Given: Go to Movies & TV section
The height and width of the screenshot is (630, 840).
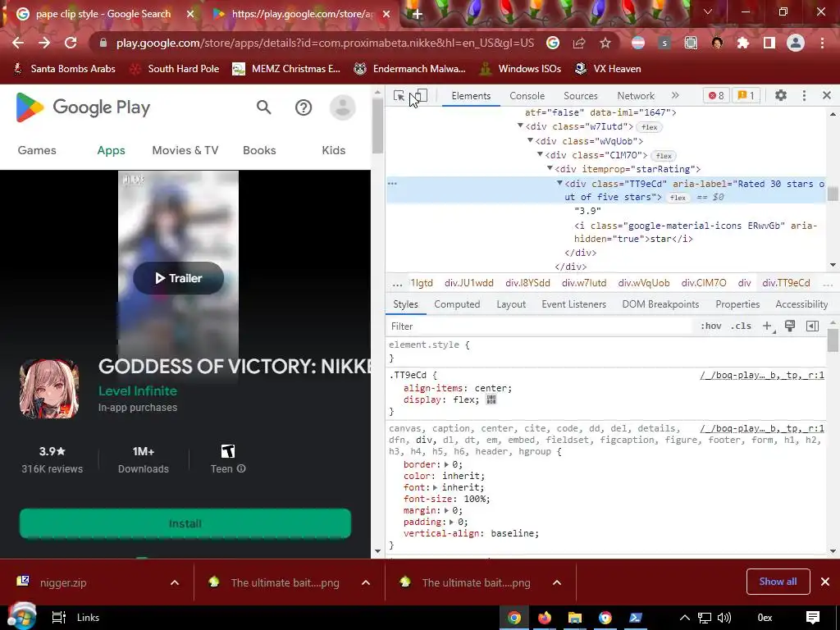Looking at the screenshot, I should tap(185, 151).
